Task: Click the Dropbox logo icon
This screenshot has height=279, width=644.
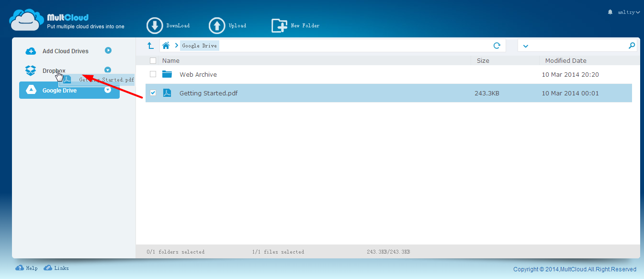Action: point(31,70)
